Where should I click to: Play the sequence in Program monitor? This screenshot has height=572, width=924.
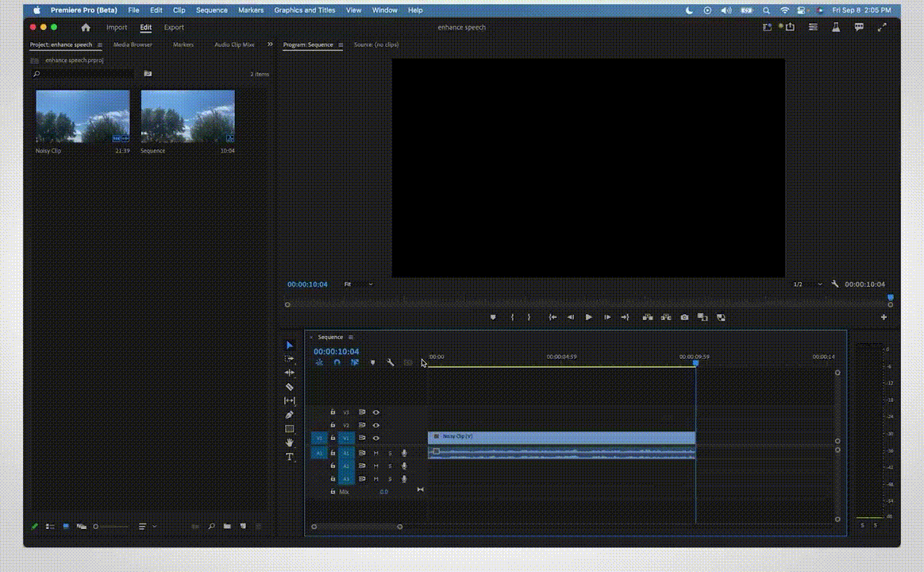point(588,317)
